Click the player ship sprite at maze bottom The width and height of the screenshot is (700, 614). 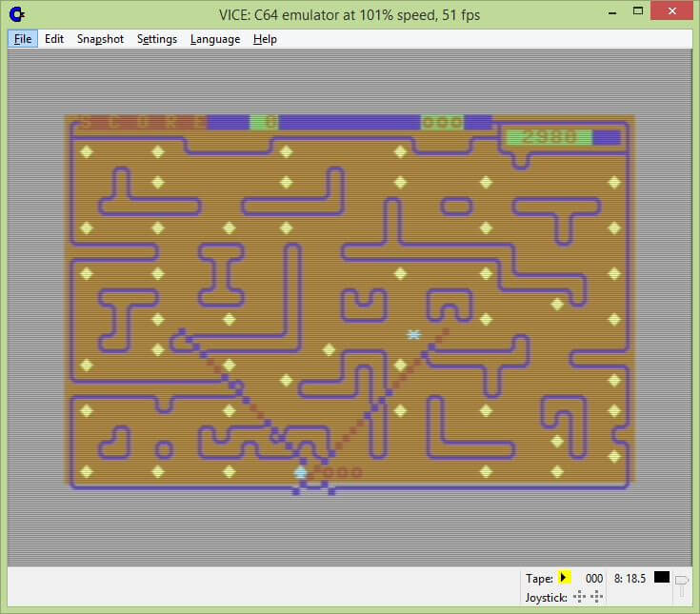pyautogui.click(x=301, y=471)
